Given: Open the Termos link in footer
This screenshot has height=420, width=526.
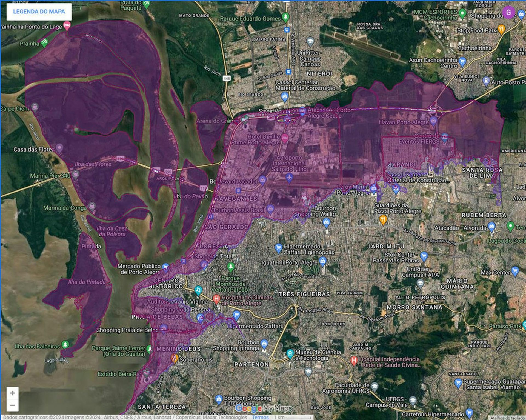Looking at the screenshot, I should 260,417.
